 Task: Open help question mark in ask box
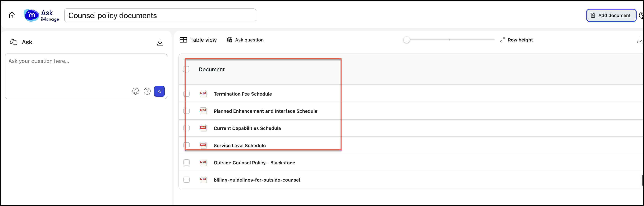tap(147, 91)
